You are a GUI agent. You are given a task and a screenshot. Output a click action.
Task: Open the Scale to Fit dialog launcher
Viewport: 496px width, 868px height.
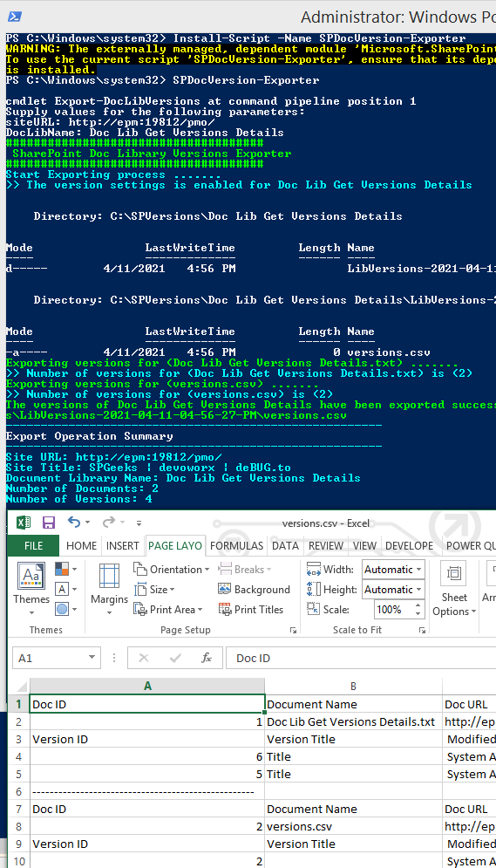click(x=422, y=631)
